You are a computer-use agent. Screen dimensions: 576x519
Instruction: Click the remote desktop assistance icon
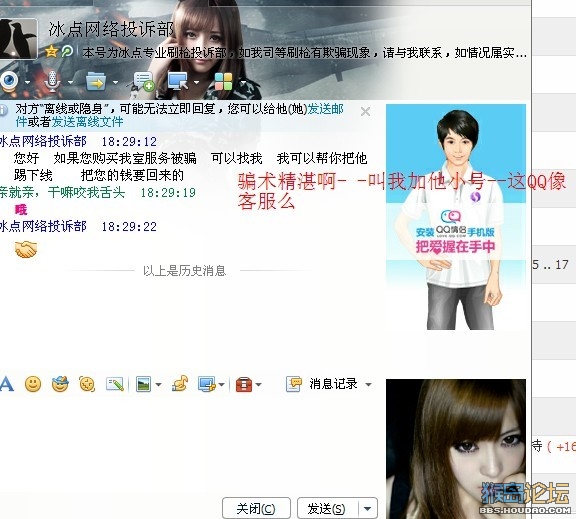pyautogui.click(x=177, y=81)
